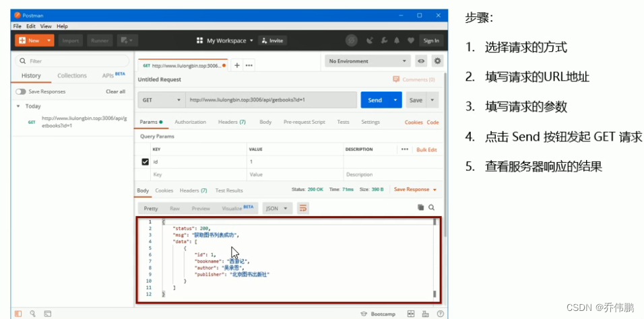The height and width of the screenshot is (319, 644).
Task: Open the File menu
Action: pos(18,26)
